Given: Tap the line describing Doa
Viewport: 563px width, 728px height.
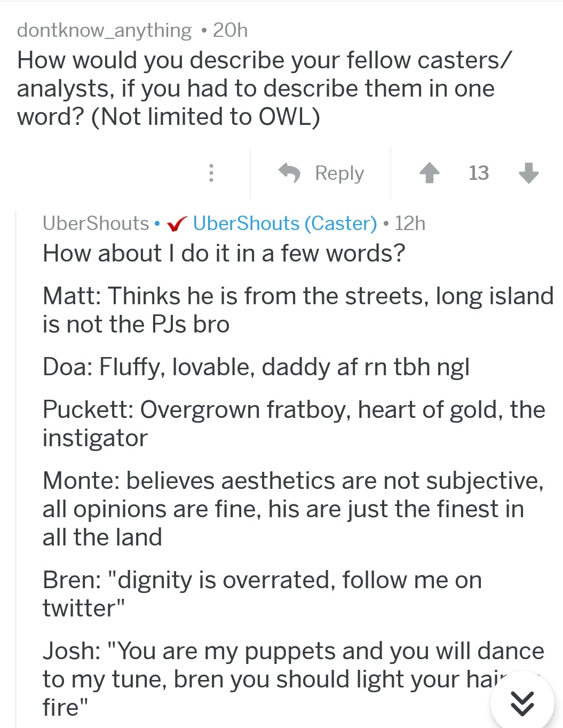Looking at the screenshot, I should coord(256,367).
